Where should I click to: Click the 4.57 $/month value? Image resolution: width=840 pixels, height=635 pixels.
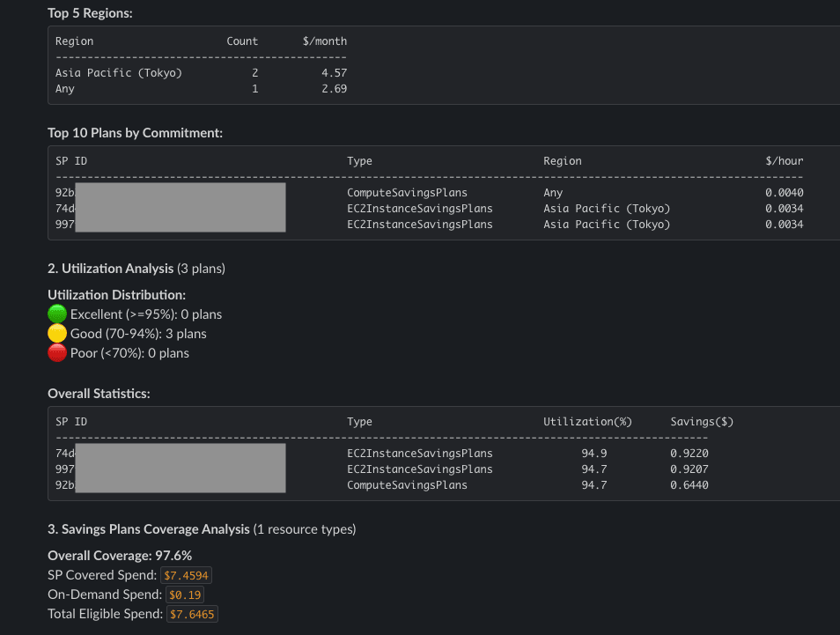pos(334,73)
